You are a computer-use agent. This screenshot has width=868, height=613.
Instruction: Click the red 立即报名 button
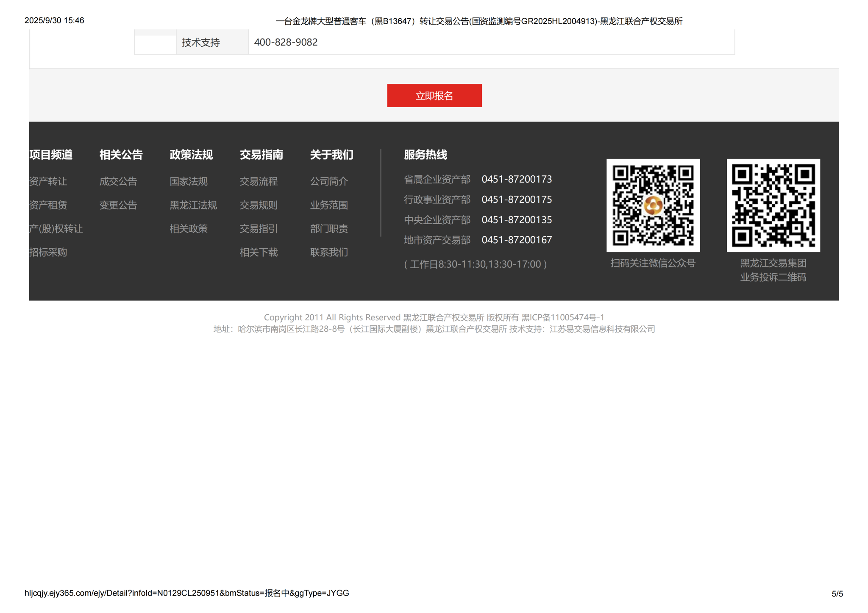(x=434, y=96)
